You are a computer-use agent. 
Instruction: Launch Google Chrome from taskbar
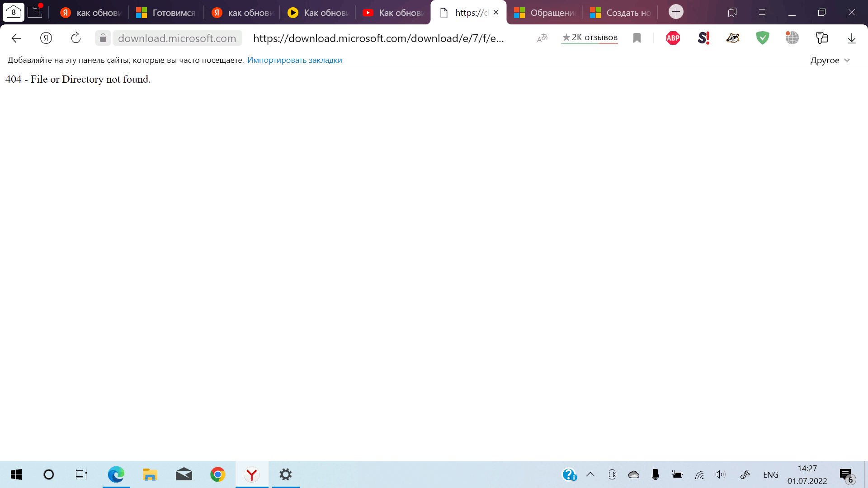click(x=218, y=474)
